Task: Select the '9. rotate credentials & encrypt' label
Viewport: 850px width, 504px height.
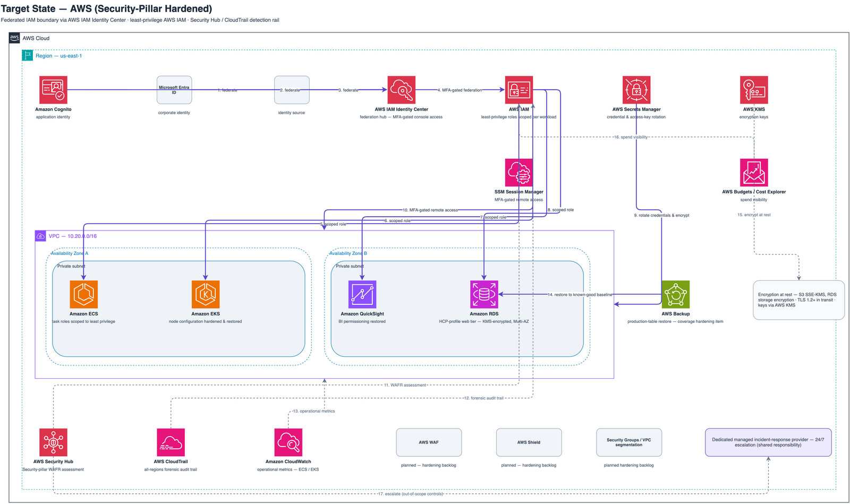Action: [661, 216]
